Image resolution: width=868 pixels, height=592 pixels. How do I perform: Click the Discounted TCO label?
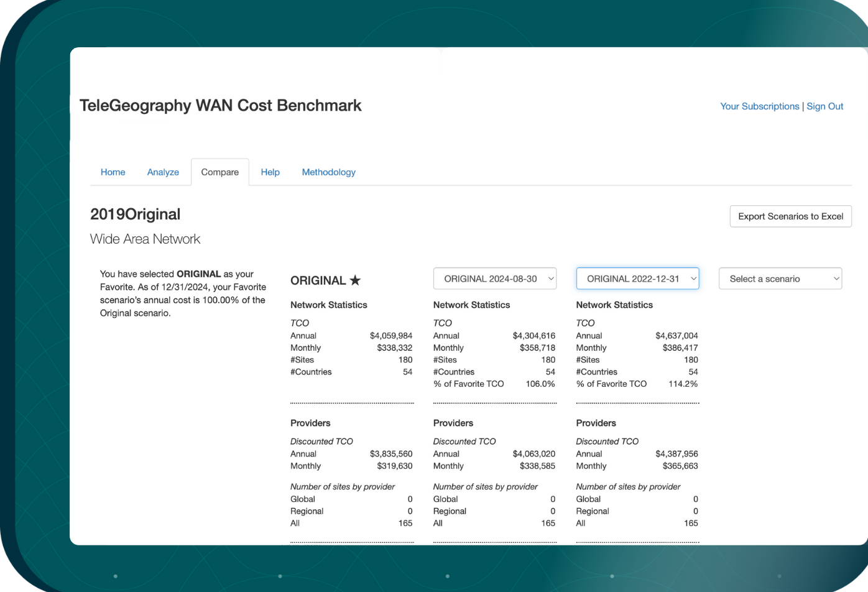click(x=321, y=441)
